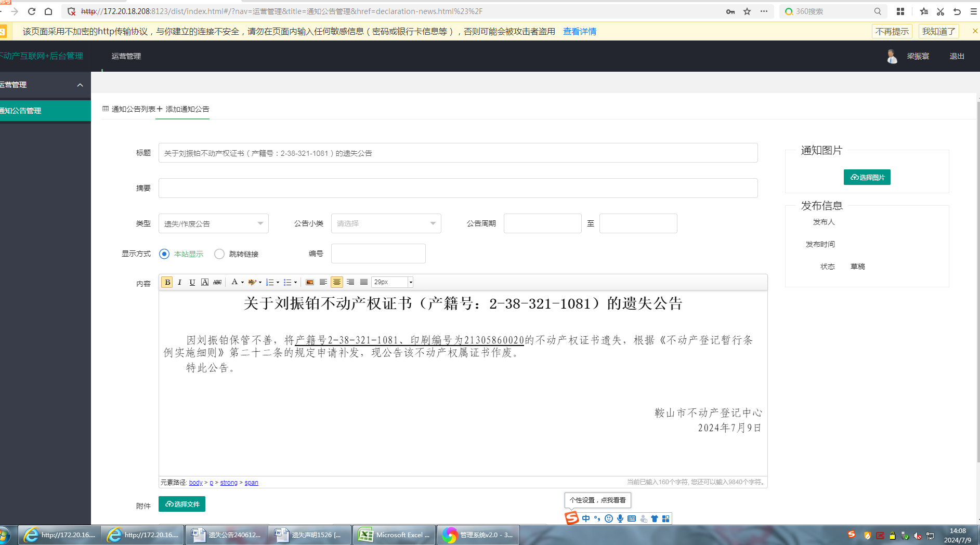Open Sogou voice input microphone

pos(620,519)
